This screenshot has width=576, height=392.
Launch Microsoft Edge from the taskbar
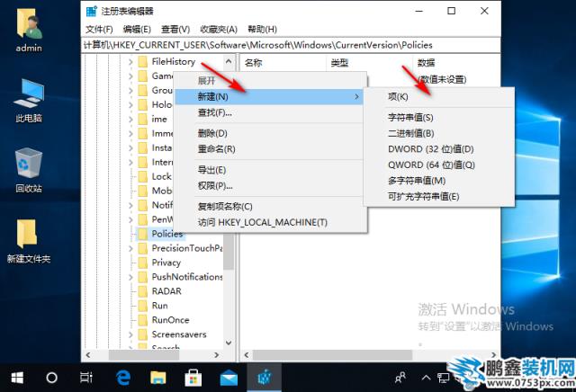(123, 378)
